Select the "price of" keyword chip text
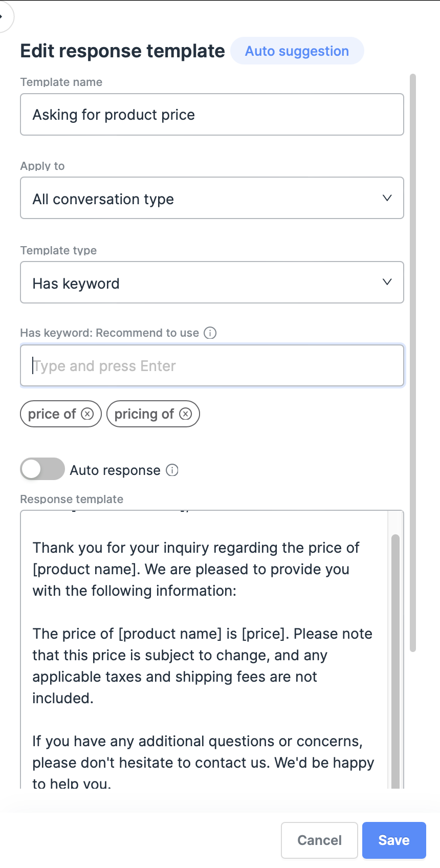440x868 pixels. (x=52, y=414)
